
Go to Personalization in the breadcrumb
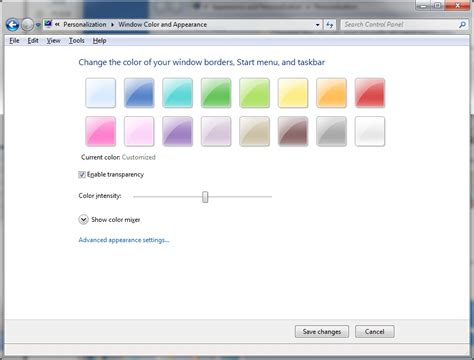[x=85, y=24]
